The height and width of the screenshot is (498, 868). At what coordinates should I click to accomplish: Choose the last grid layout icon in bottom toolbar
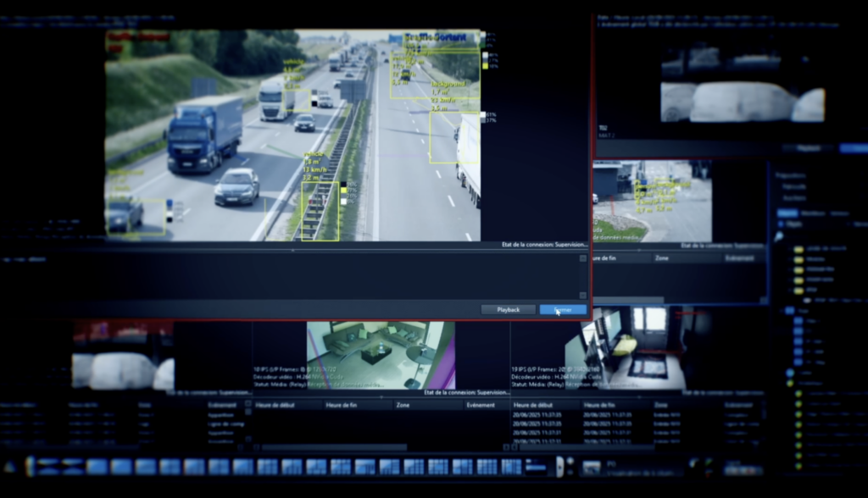[x=511, y=467]
